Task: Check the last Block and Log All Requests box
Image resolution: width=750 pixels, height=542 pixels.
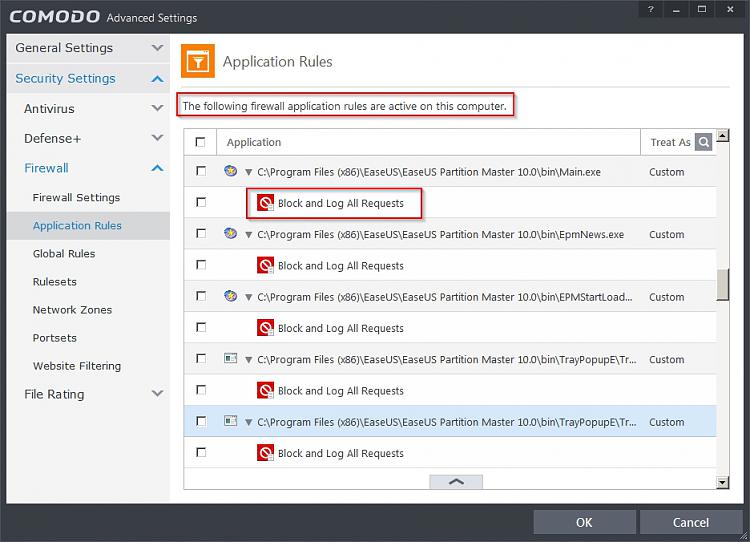Action: coord(201,452)
